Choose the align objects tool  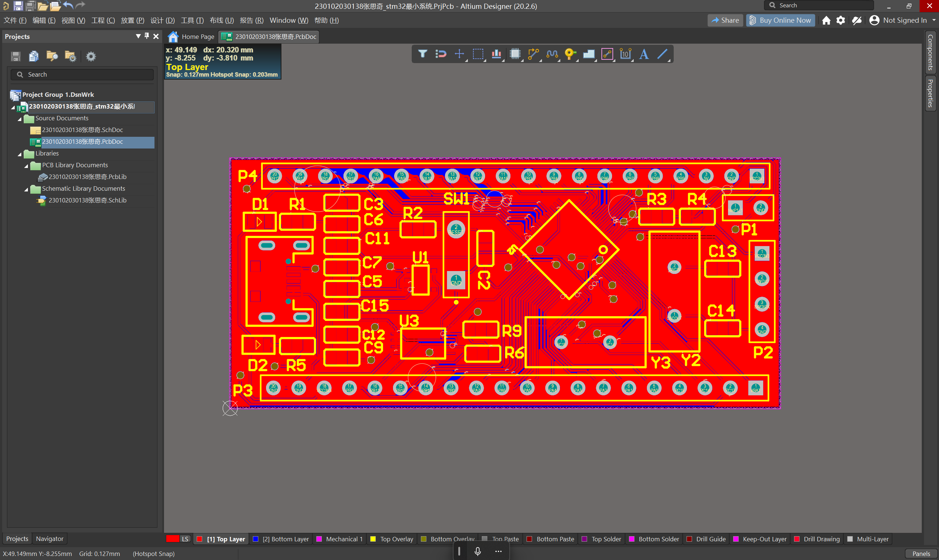[x=496, y=54]
